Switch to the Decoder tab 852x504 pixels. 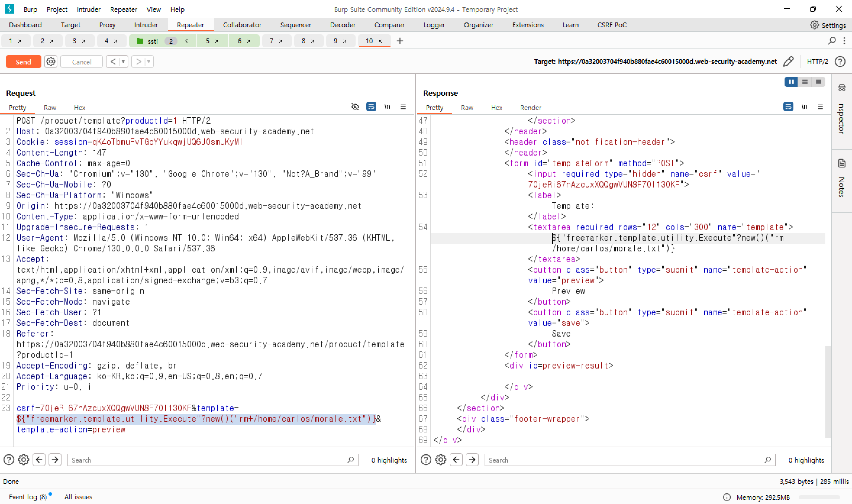pos(343,25)
